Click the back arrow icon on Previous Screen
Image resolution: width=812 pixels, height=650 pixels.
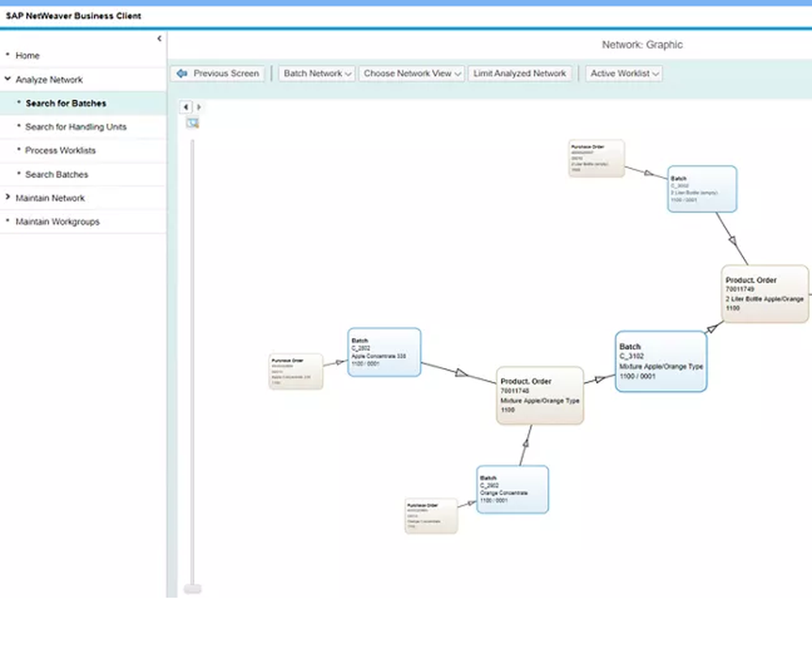[182, 73]
